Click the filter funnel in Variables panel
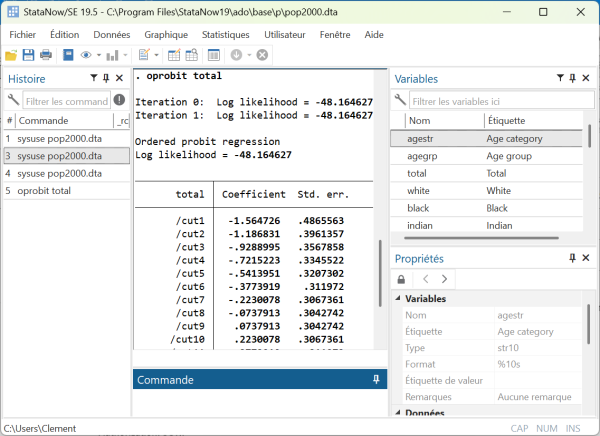The image size is (600, 436). coord(559,78)
